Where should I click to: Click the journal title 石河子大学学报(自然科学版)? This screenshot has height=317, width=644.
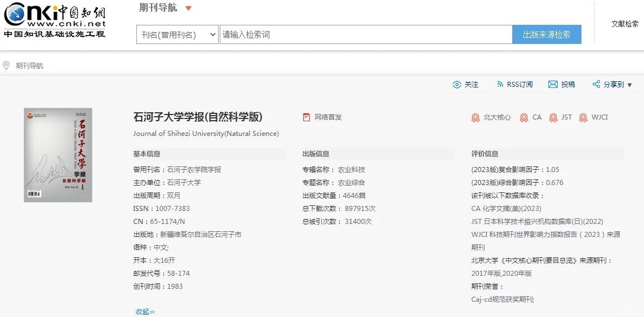tap(198, 117)
